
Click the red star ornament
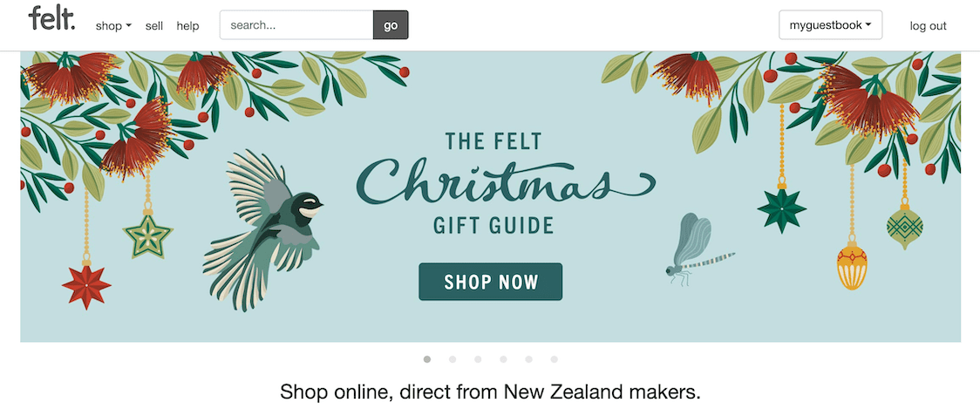pos(86,286)
